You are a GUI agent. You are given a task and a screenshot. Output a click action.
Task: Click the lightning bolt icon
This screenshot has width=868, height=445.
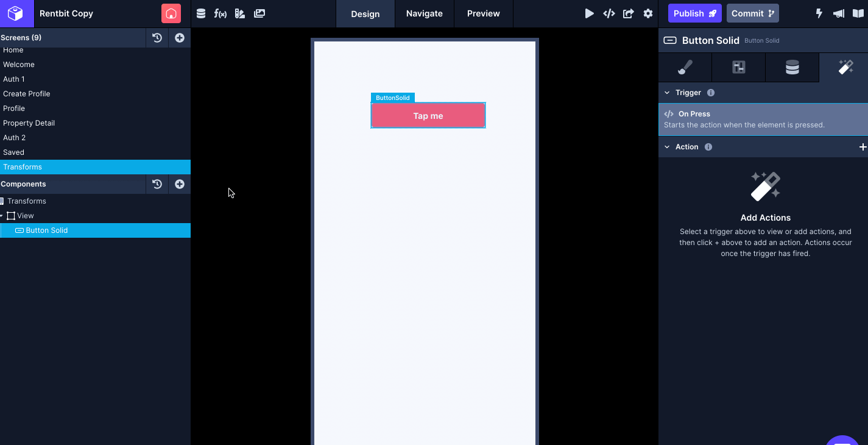pyautogui.click(x=819, y=13)
